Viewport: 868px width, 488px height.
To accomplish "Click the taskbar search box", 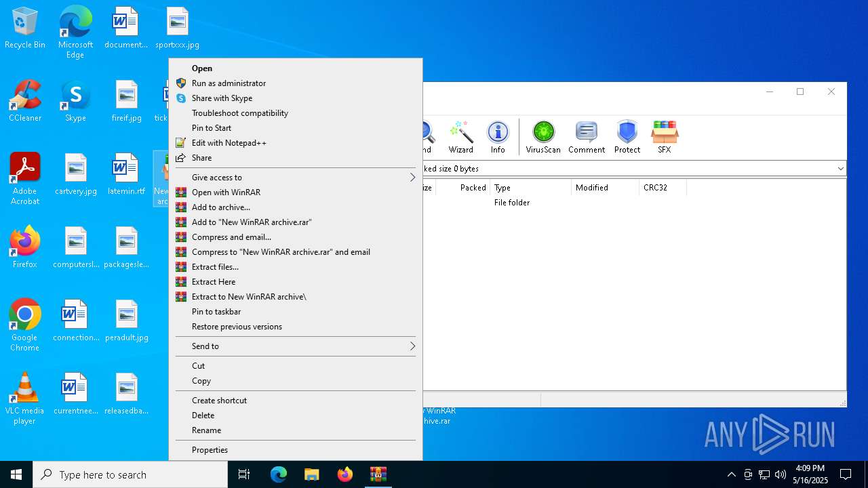I will pos(130,474).
